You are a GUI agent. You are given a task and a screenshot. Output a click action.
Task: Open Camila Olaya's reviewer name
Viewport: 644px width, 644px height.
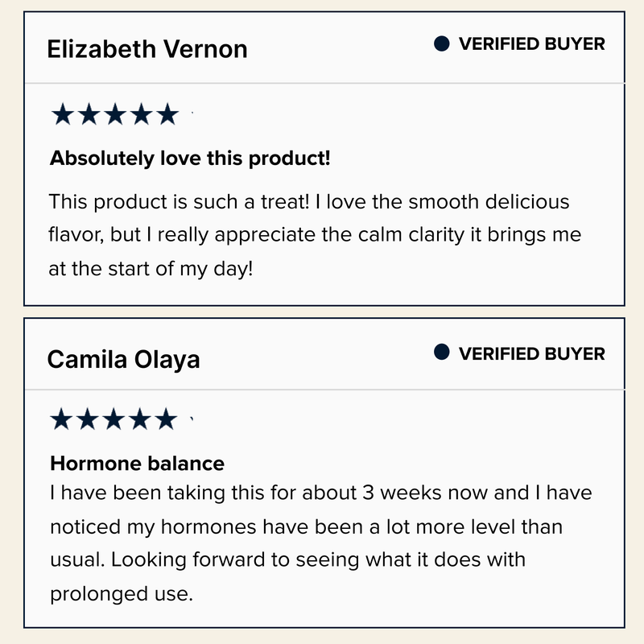124,360
